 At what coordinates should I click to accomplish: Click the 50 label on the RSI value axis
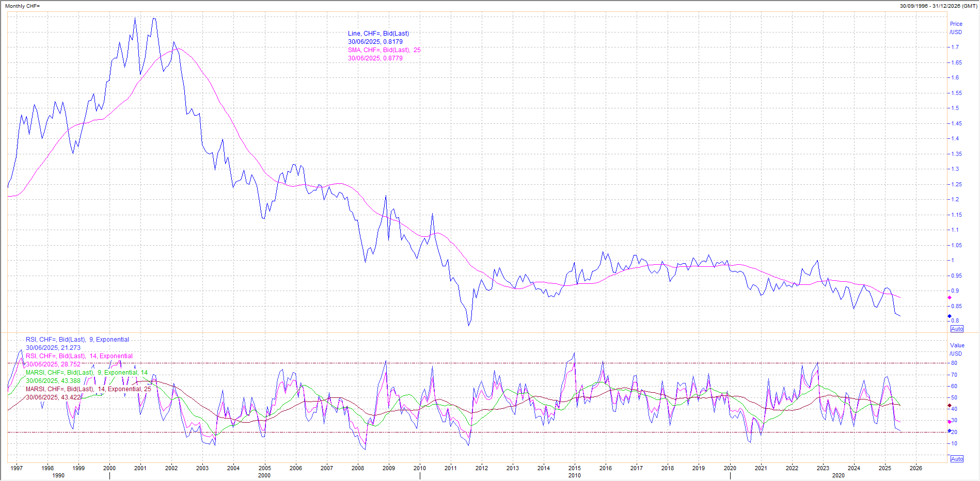[954, 397]
